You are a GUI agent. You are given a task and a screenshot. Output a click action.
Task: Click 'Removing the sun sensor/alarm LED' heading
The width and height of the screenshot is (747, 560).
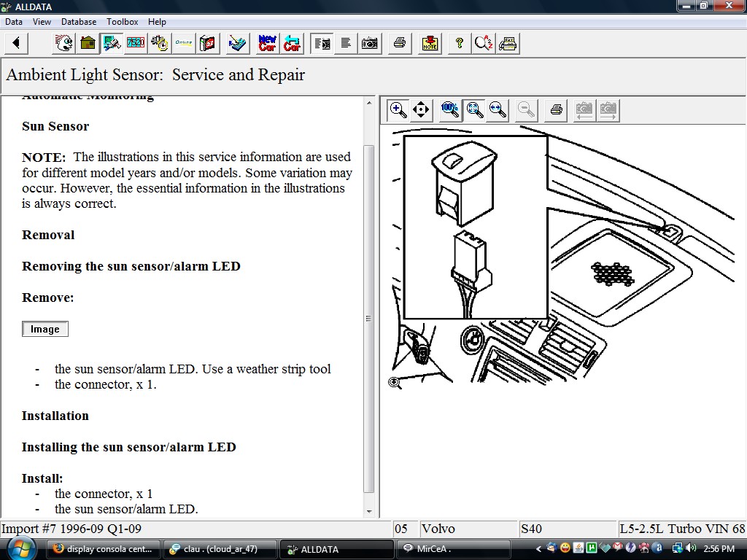pyautogui.click(x=131, y=266)
